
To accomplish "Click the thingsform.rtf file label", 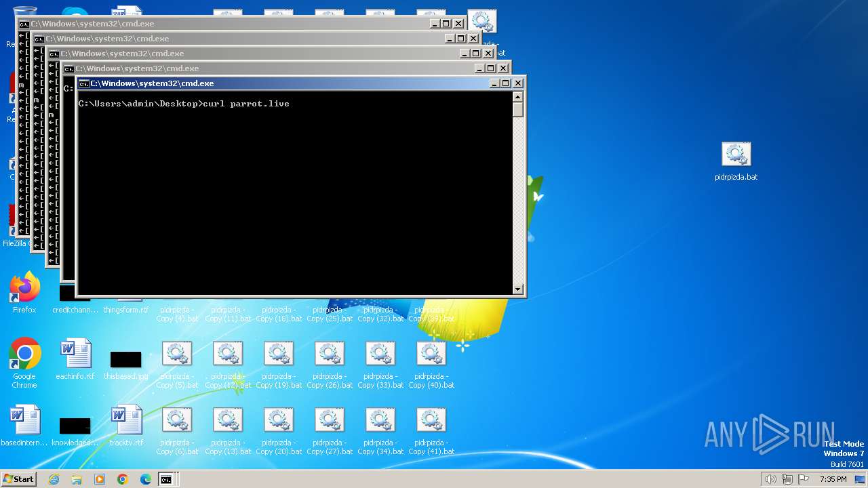I will (126, 310).
